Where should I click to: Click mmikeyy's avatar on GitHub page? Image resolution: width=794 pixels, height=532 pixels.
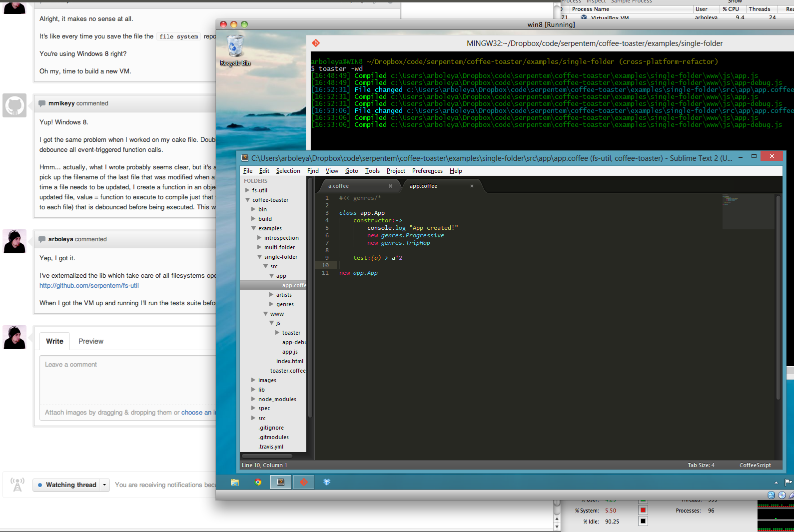coord(14,105)
